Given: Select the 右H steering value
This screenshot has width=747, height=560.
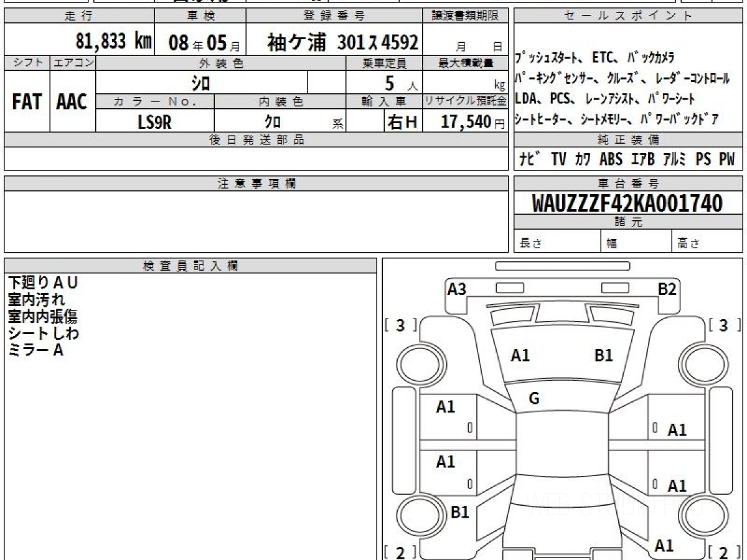Looking at the screenshot, I should coord(402,122).
